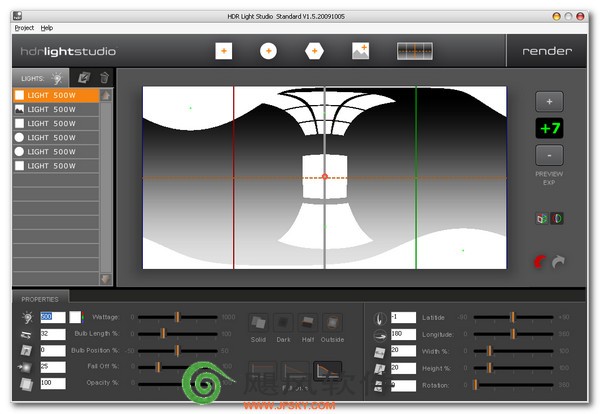Add a new round light
The image size is (600, 414).
click(268, 51)
